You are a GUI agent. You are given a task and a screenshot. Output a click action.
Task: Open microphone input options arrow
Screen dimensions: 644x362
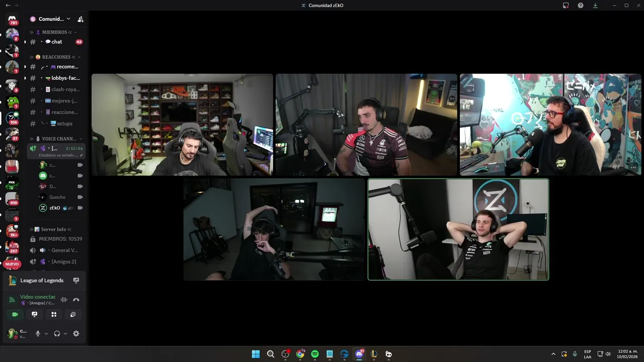click(46, 333)
